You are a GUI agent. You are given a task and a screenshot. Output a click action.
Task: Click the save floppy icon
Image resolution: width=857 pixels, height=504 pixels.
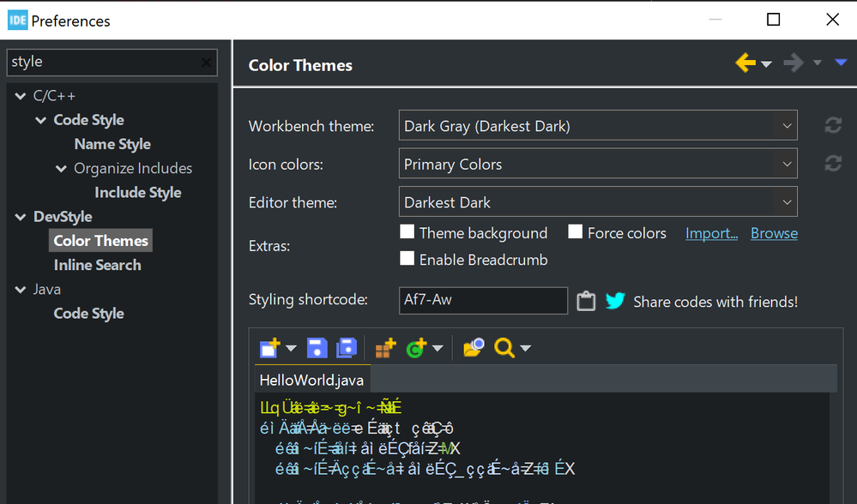pyautogui.click(x=317, y=348)
